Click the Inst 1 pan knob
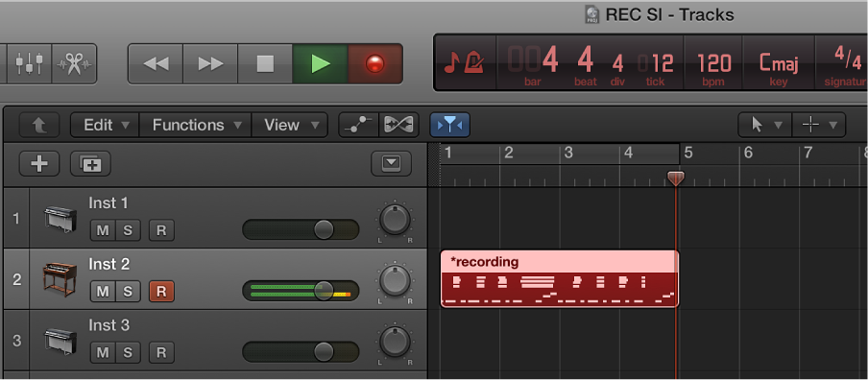 click(395, 220)
